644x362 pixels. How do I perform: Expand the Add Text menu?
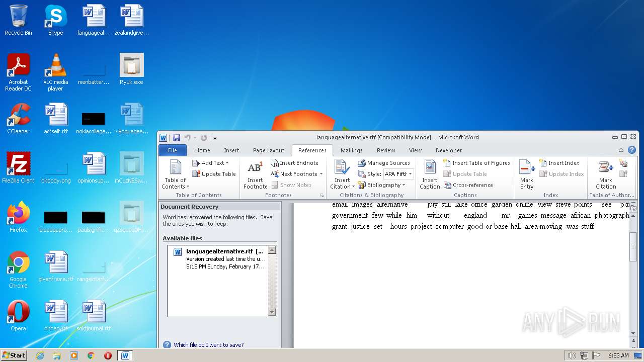(210, 163)
